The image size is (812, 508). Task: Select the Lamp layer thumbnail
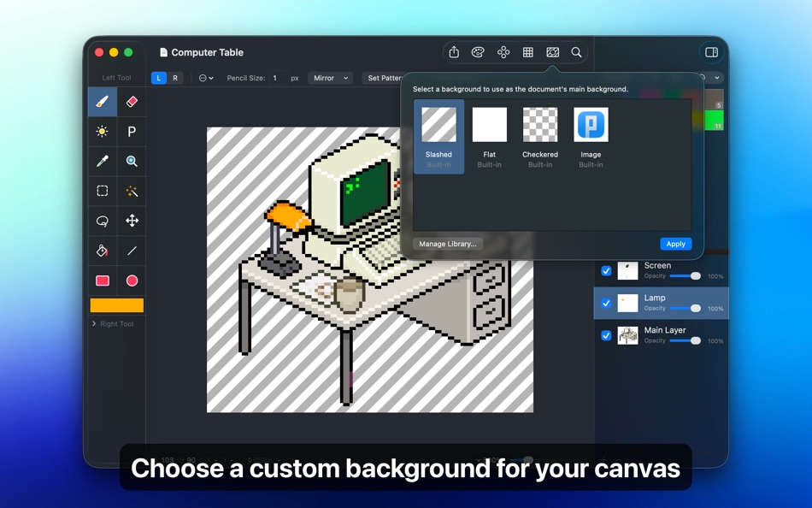tap(627, 304)
